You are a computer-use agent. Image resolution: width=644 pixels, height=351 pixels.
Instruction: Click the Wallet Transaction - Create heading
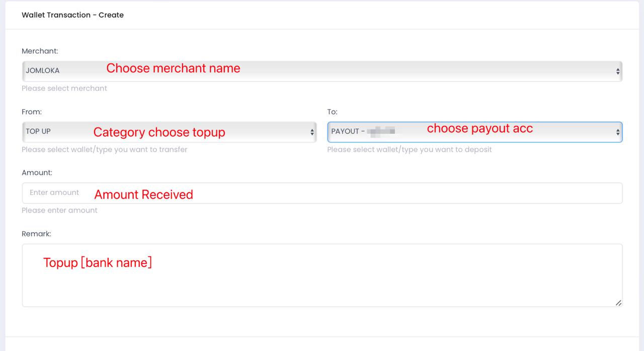pos(72,15)
